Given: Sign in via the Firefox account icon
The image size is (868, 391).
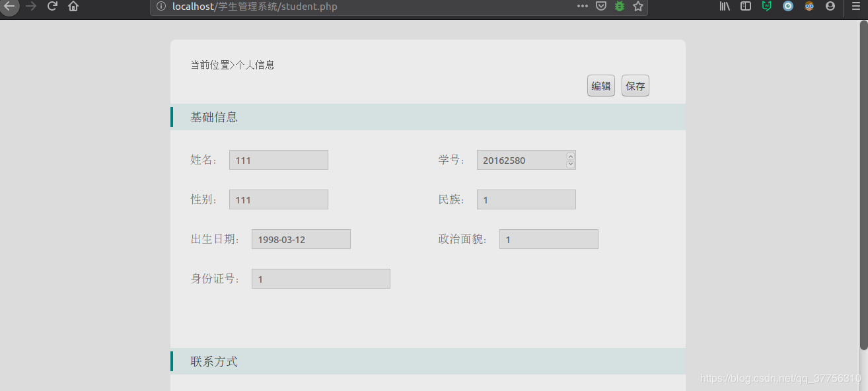Looking at the screenshot, I should [830, 6].
